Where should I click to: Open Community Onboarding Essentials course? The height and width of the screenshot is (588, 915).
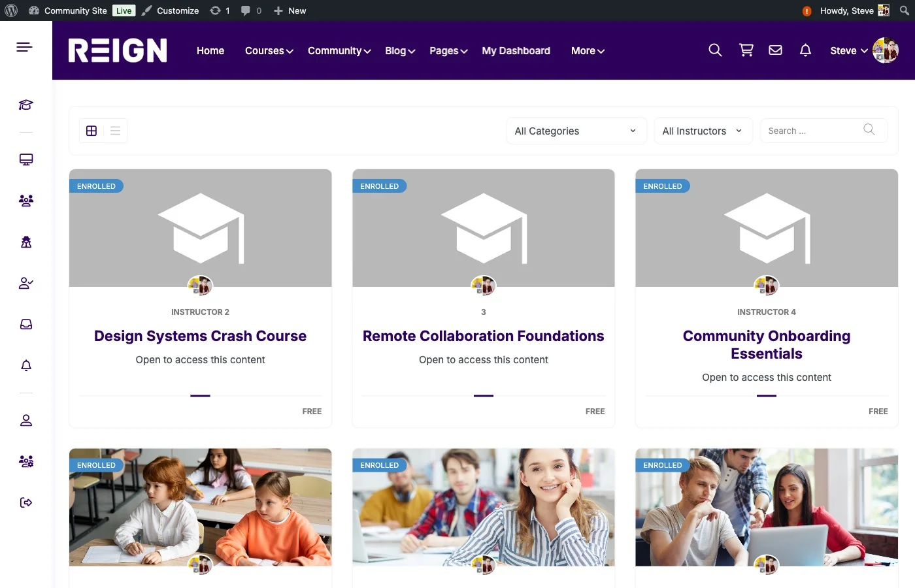pyautogui.click(x=767, y=344)
